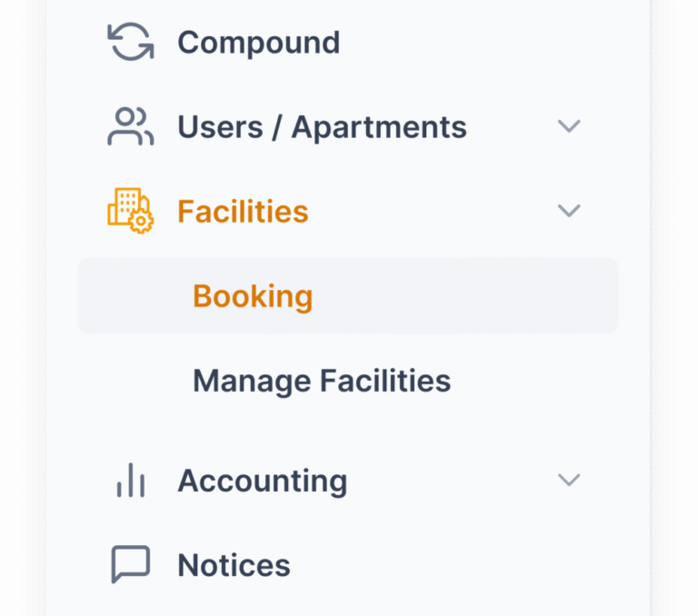Screen dimensions: 698x616
Task: Click blank space right of Notices label
Action: point(454,565)
